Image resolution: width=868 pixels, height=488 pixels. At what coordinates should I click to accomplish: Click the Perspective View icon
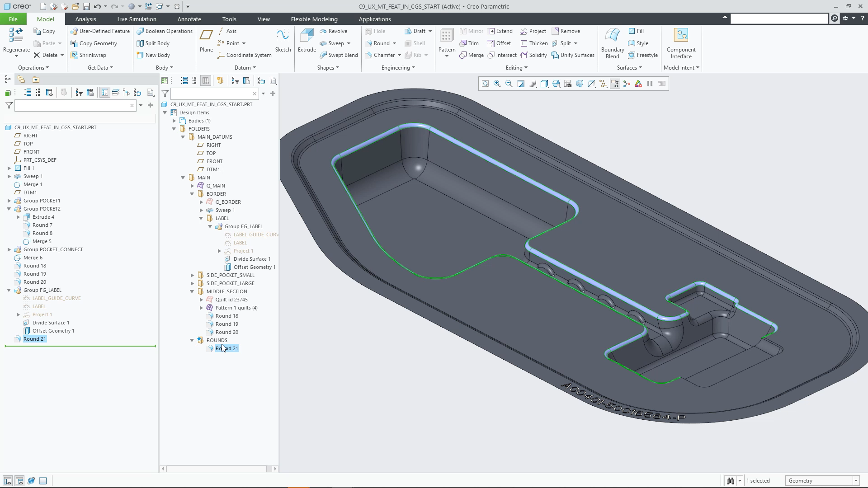point(580,84)
